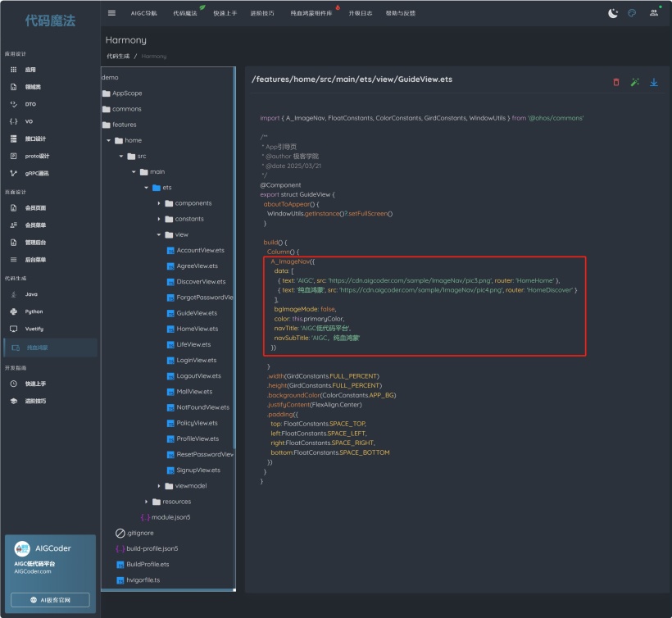This screenshot has width=672, height=618.
Task: Open the Java code generator
Action: pos(31,294)
